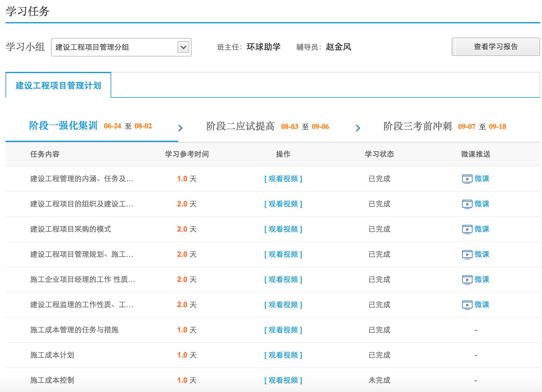Select 阶段二应试提高 stage tab
This screenshot has width=542, height=392.
(x=240, y=126)
